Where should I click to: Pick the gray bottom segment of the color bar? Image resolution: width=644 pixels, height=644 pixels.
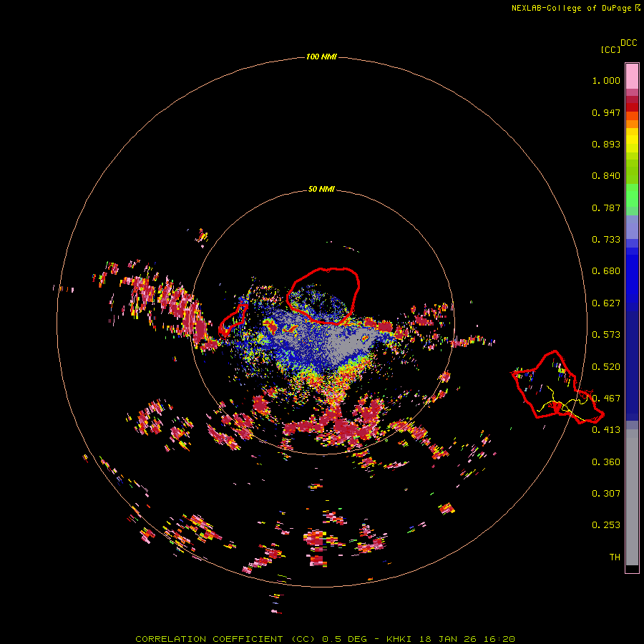(x=632, y=497)
